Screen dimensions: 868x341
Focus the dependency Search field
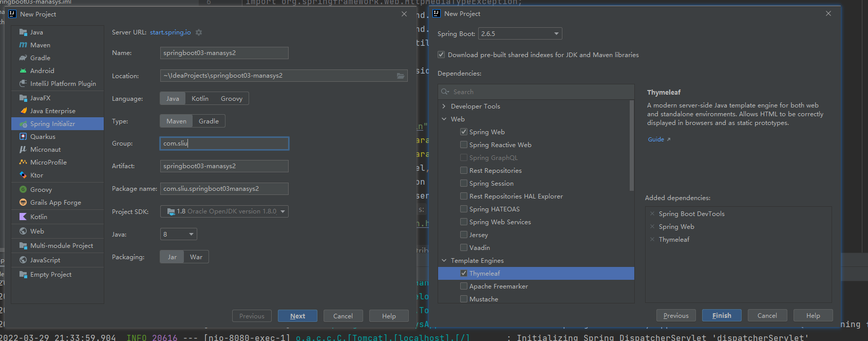tap(536, 92)
